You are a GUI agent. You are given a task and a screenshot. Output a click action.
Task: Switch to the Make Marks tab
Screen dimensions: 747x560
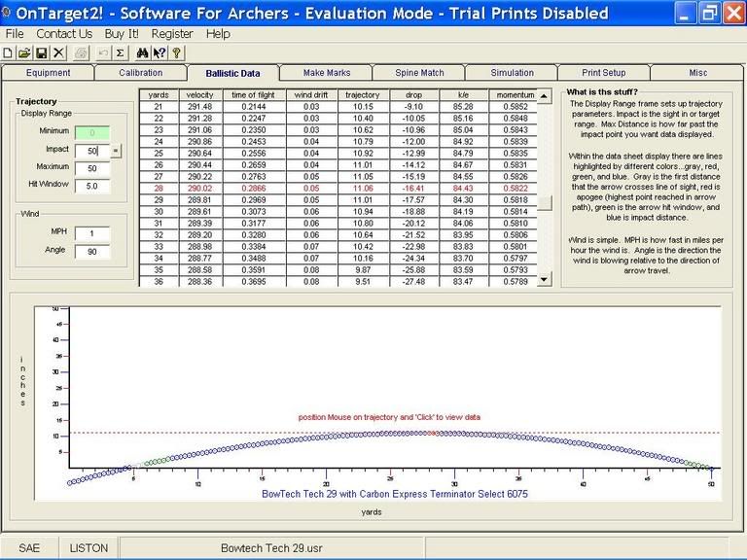327,73
